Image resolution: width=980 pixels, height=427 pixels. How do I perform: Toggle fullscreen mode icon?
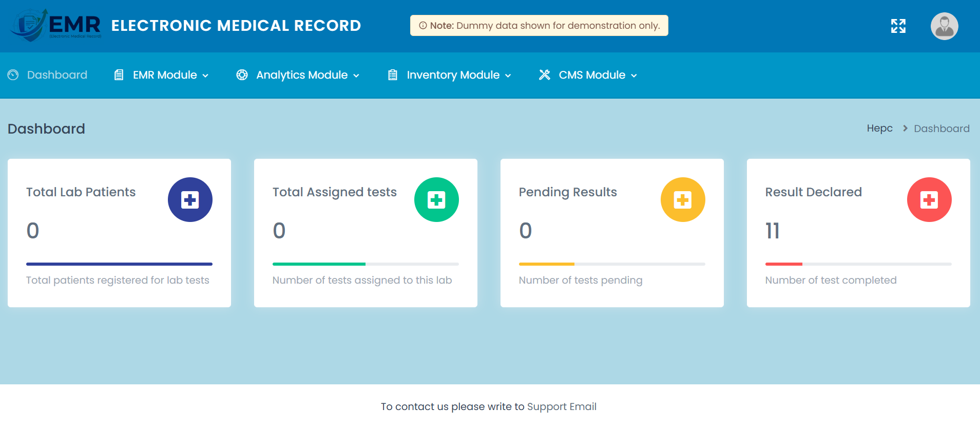[x=898, y=26]
